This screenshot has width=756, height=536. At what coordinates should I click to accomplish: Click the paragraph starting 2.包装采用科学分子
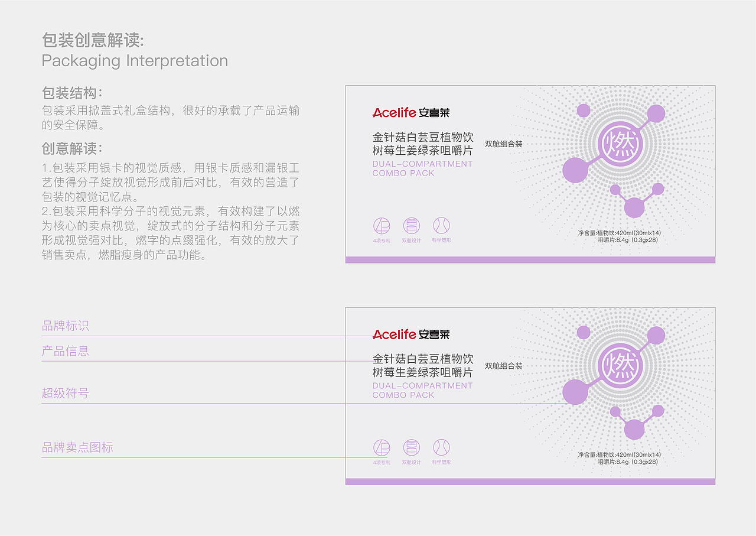pos(171,233)
